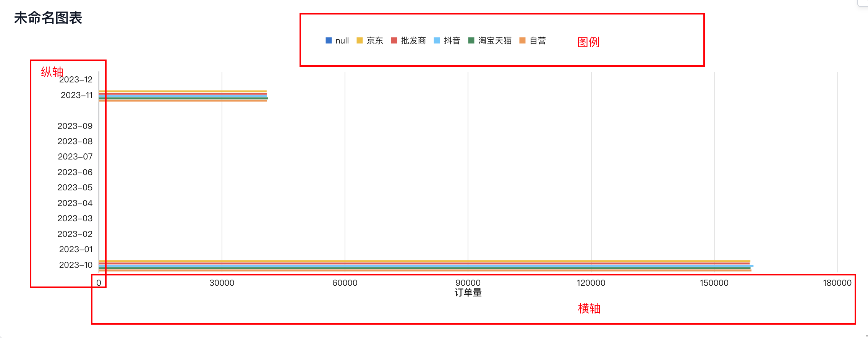Click the light-blue 抖音 legend icon
The image size is (868, 338).
click(437, 40)
